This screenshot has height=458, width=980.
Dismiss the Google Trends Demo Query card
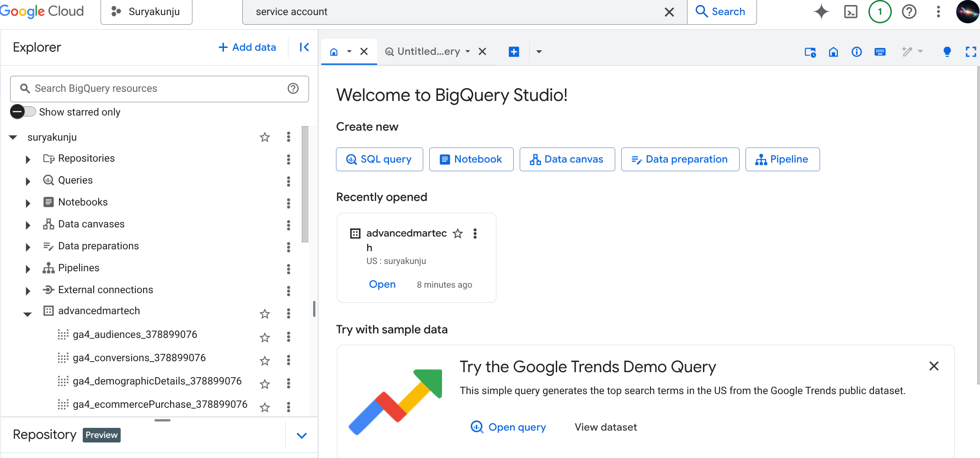point(934,366)
